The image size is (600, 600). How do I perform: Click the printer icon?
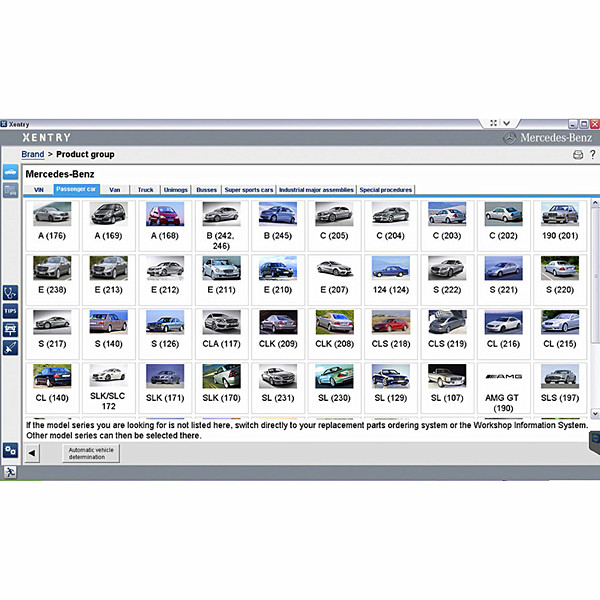[578, 155]
